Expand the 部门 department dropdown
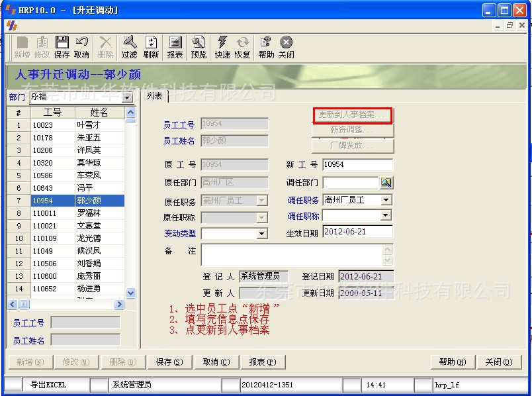This screenshot has width=532, height=396. 127,97
